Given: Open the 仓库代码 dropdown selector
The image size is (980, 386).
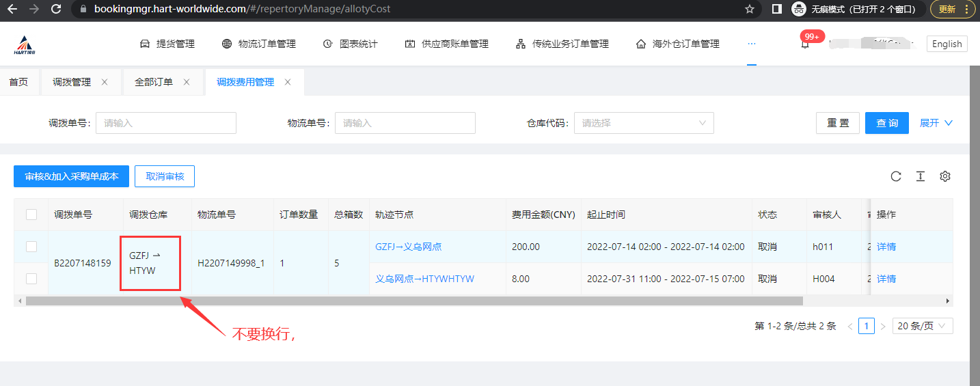Looking at the screenshot, I should pos(644,123).
